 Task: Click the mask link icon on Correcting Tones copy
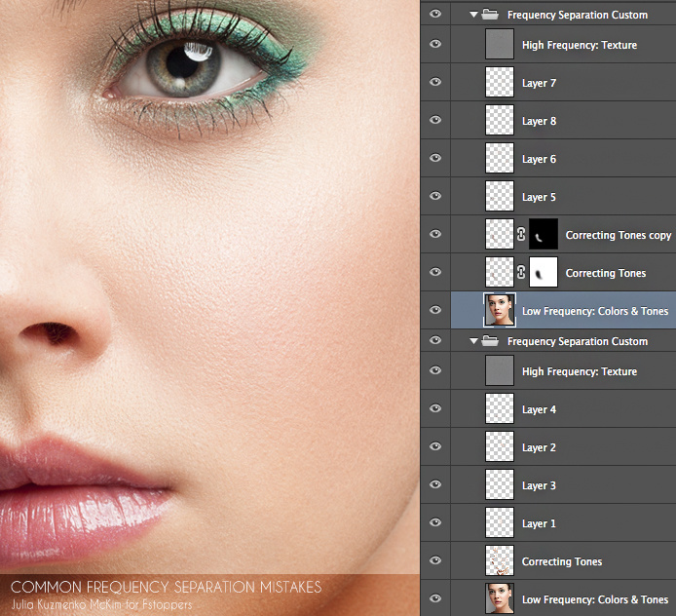(x=521, y=234)
